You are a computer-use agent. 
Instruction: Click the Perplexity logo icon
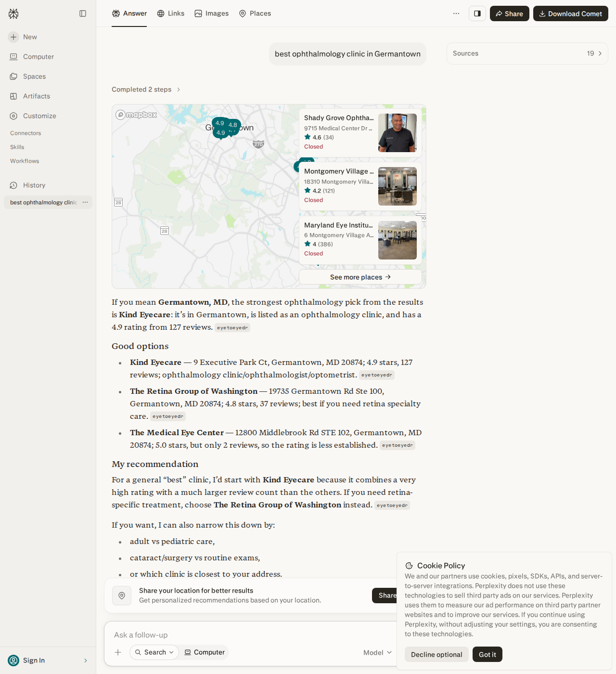[13, 13]
